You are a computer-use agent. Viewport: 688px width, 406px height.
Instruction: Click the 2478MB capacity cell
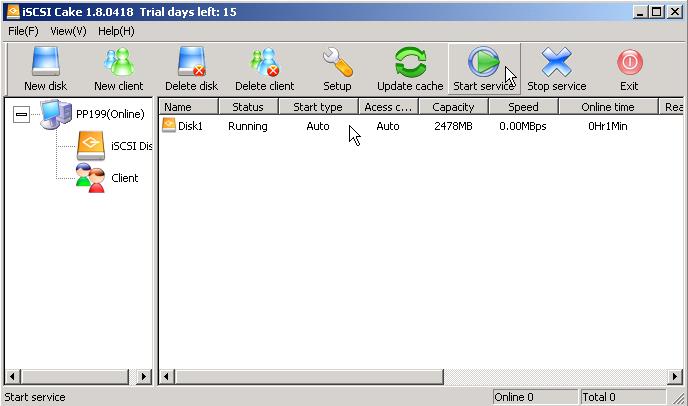pyautogui.click(x=453, y=126)
